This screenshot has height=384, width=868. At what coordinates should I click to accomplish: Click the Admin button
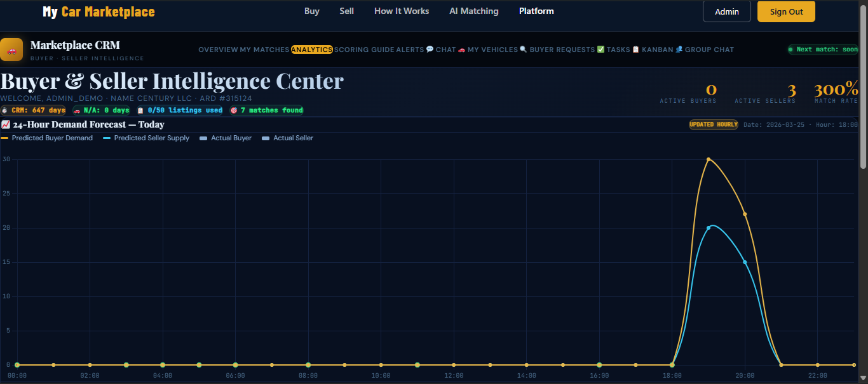coord(726,11)
